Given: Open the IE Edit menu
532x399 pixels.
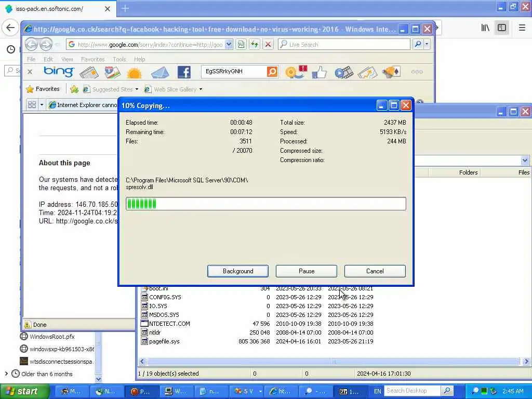Looking at the screenshot, I should pos(48,59).
